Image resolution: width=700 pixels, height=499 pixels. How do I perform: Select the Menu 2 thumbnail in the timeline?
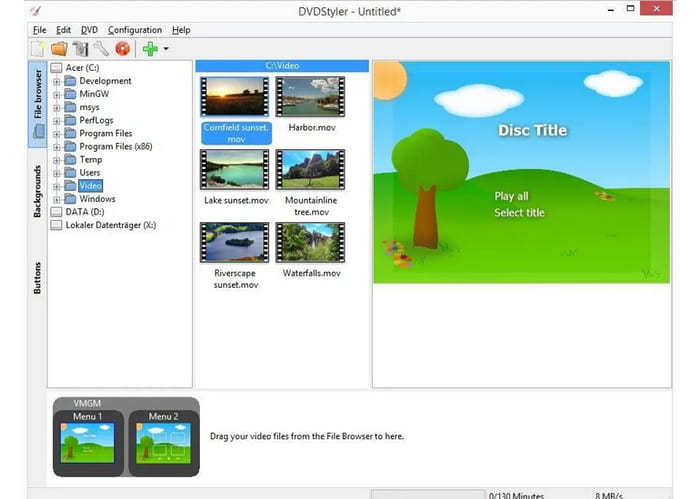coord(163,443)
